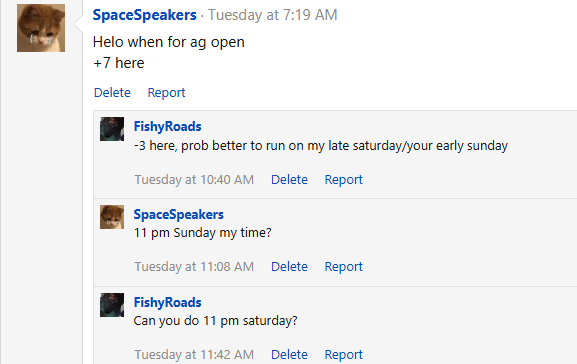Image resolution: width=577 pixels, height=364 pixels.
Task: Report the '-3 here' comment
Action: tap(343, 180)
